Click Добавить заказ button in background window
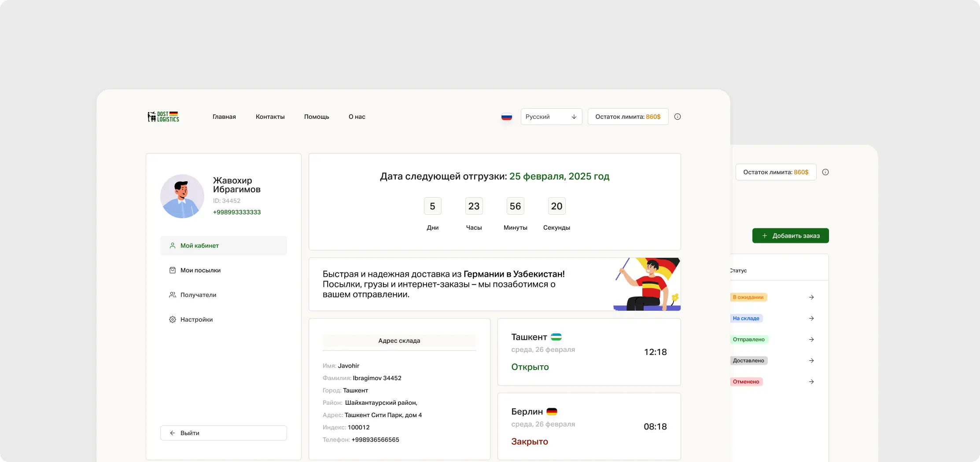 (790, 235)
